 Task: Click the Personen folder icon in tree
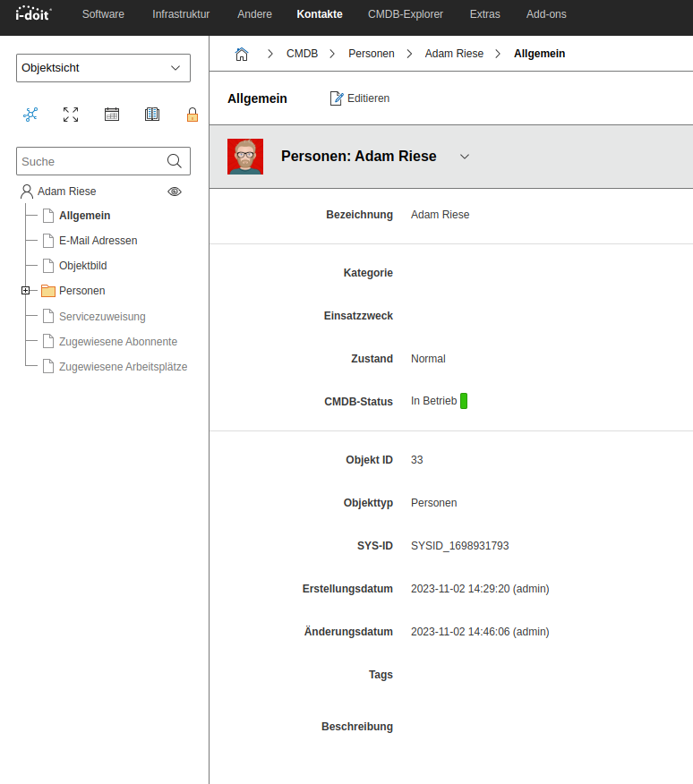48,291
